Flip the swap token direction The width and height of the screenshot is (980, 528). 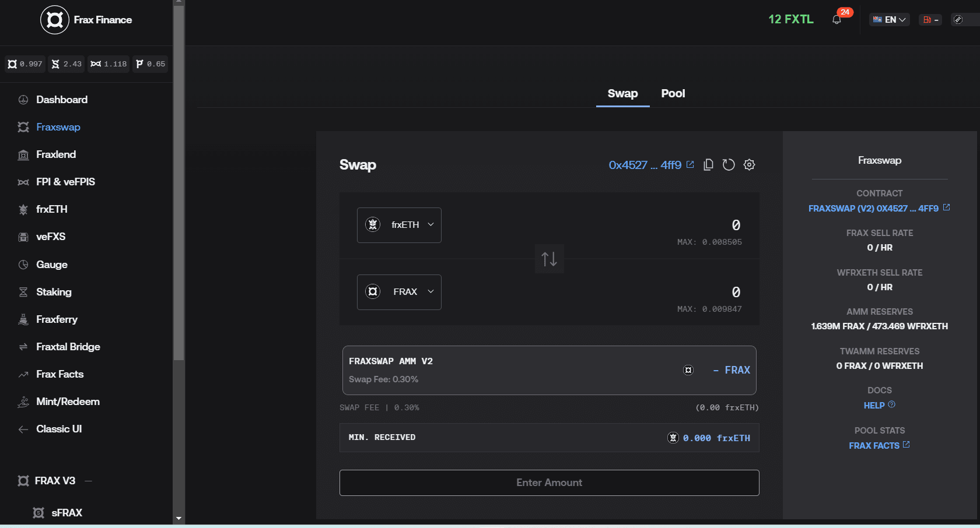[x=549, y=259]
